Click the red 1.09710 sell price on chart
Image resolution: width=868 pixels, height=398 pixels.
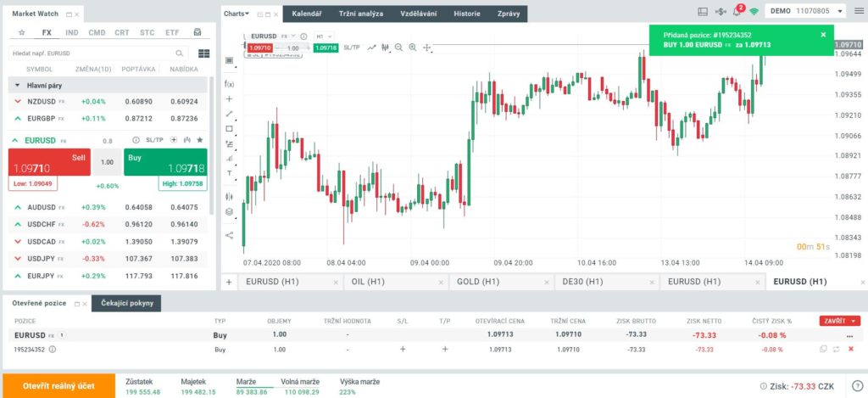pos(259,48)
